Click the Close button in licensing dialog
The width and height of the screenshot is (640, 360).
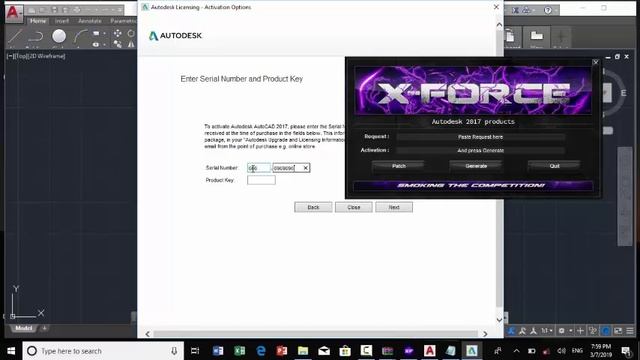tap(353, 207)
